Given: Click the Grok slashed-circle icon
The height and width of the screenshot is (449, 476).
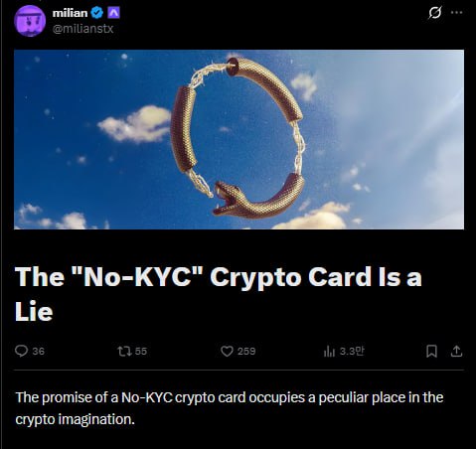Looking at the screenshot, I should coord(434,13).
